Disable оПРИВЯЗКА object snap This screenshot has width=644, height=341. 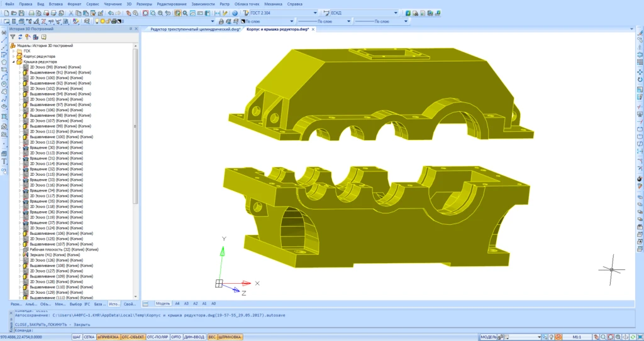(x=108, y=337)
